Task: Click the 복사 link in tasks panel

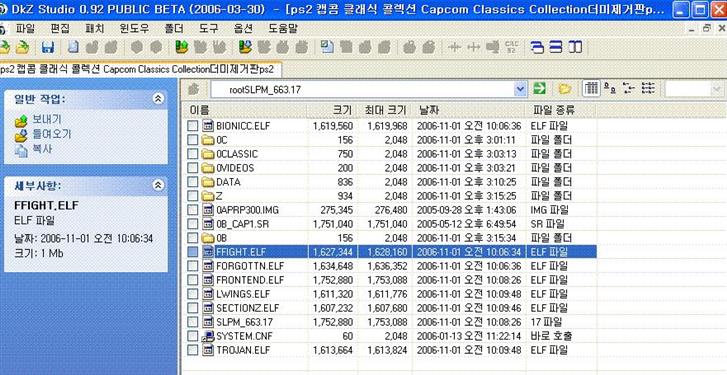Action: coord(42,149)
